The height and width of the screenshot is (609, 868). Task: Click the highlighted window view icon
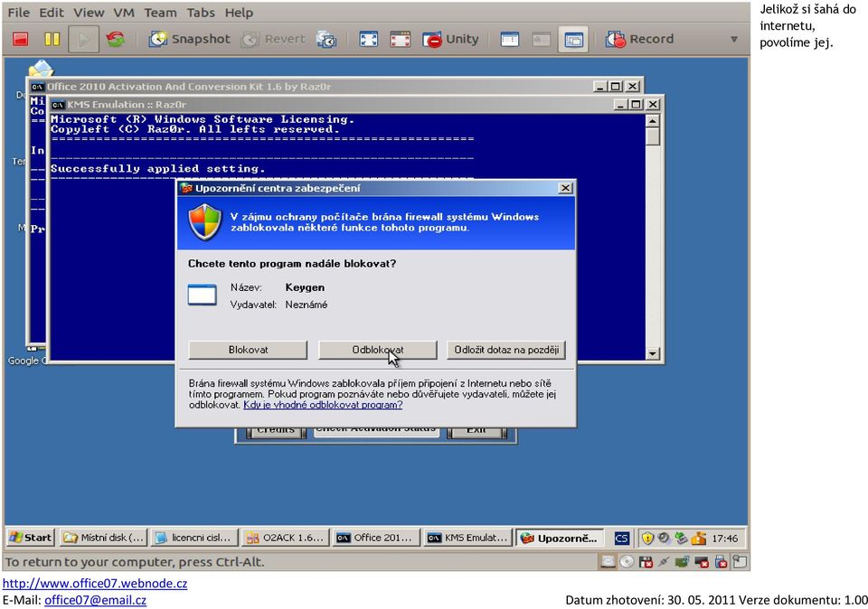pyautogui.click(x=573, y=39)
